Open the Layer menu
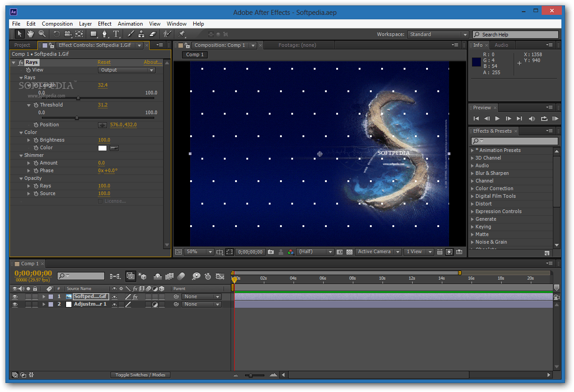This screenshot has width=574, height=392. [85, 24]
